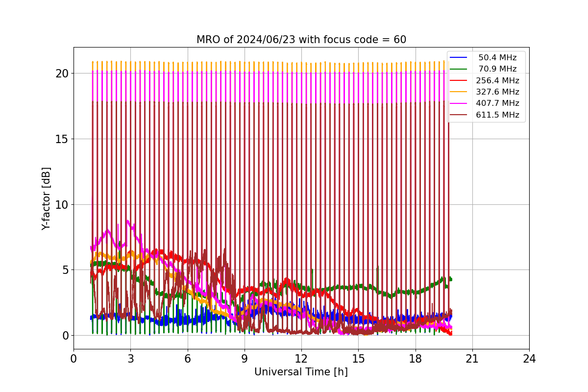
Task: Click the y-axis tick label 15 left of the plot
Action: pyautogui.click(x=63, y=139)
